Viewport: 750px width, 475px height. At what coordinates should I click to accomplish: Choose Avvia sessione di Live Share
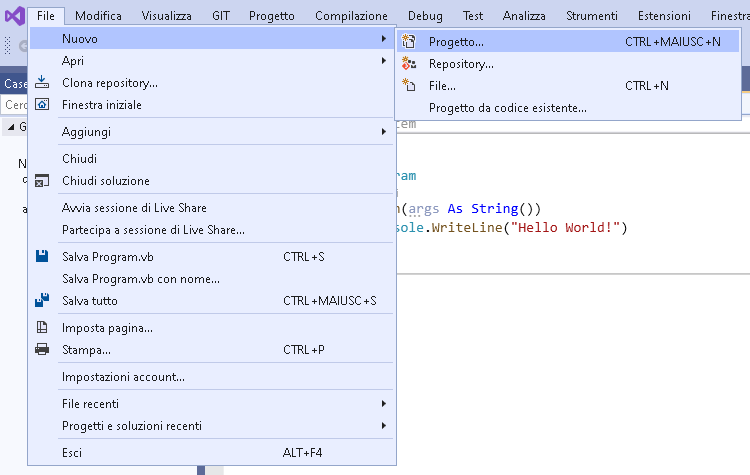pyautogui.click(x=212, y=208)
